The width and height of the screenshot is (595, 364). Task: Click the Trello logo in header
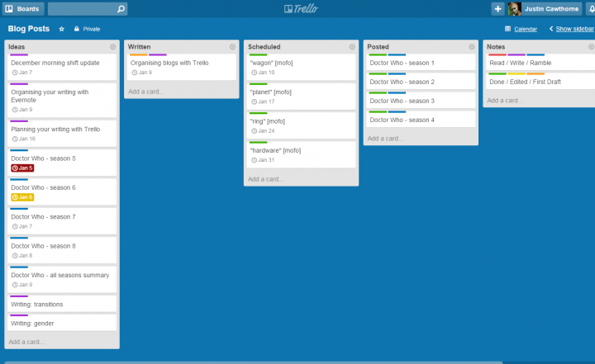(x=301, y=9)
